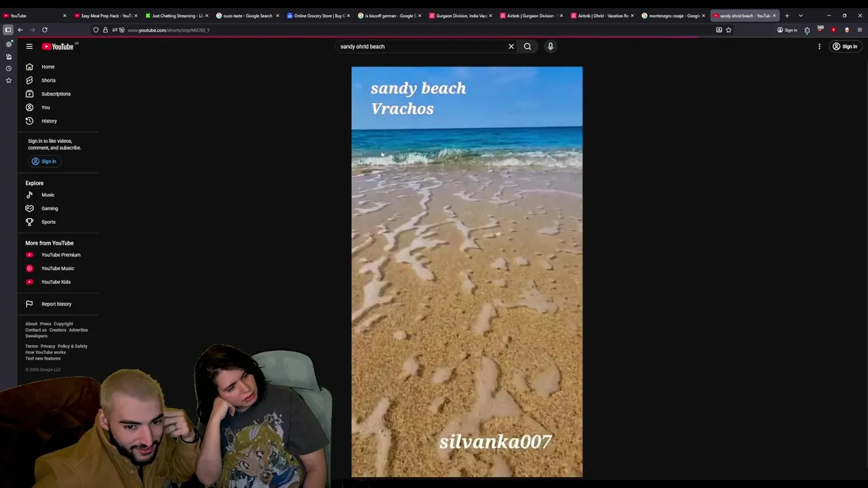Switch to montenegro rozaje Google tab
This screenshot has height=488, width=868.
pos(671,16)
